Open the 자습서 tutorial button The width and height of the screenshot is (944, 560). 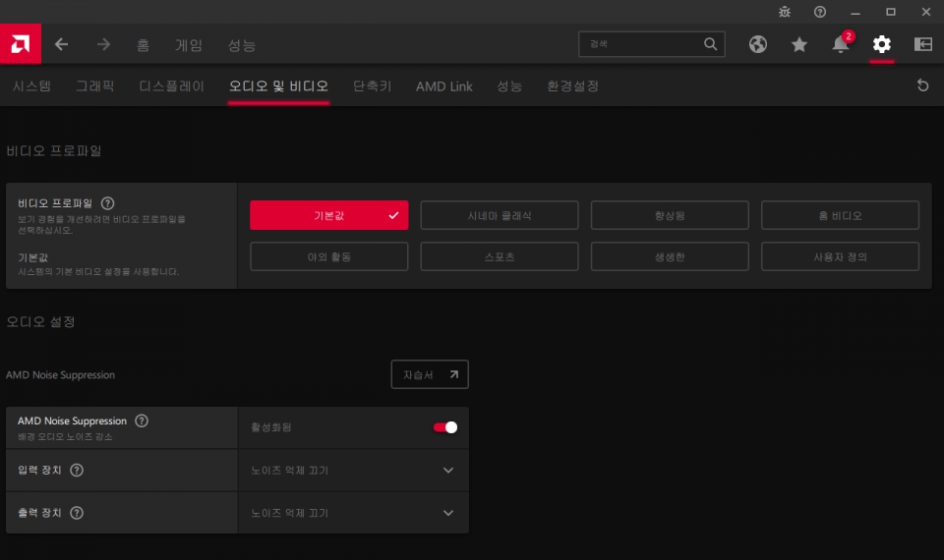pyautogui.click(x=430, y=374)
